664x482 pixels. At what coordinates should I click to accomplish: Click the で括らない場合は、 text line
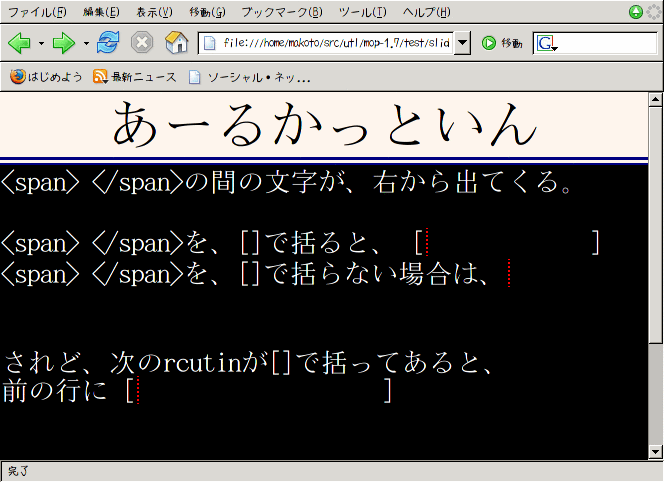[x=377, y=274]
